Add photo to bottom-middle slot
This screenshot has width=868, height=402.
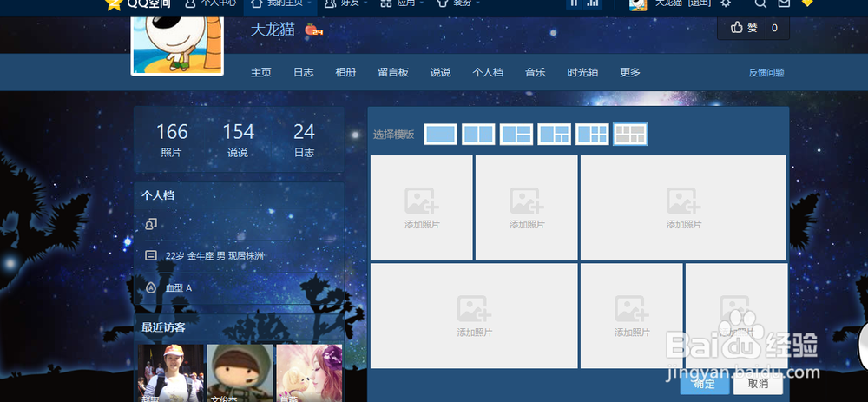(x=632, y=316)
